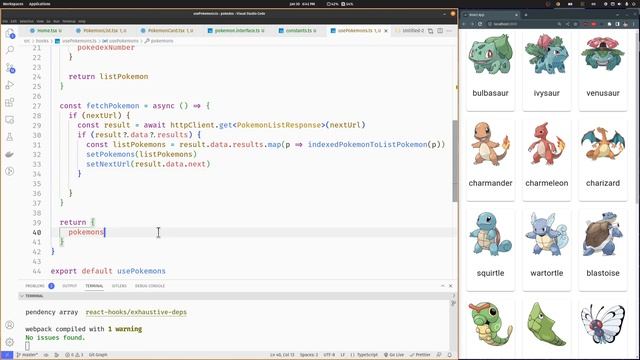Open the Extensions view
This screenshot has width=640, height=360.
tap(10, 102)
